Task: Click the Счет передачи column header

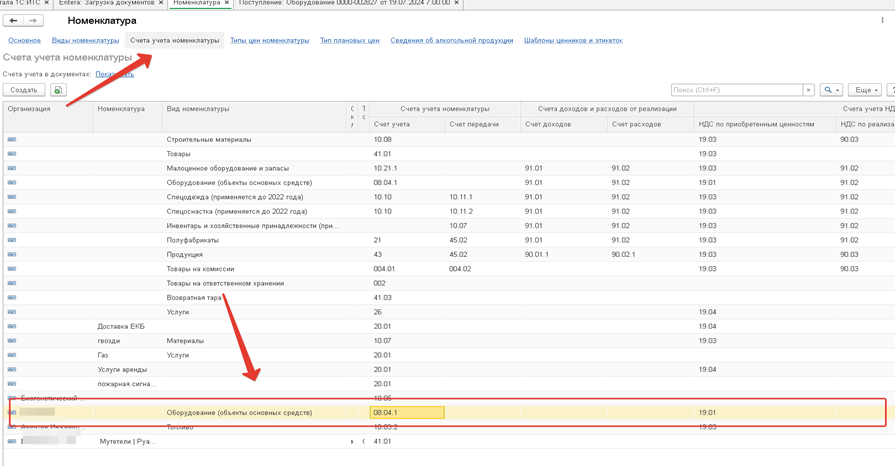Action: point(483,124)
